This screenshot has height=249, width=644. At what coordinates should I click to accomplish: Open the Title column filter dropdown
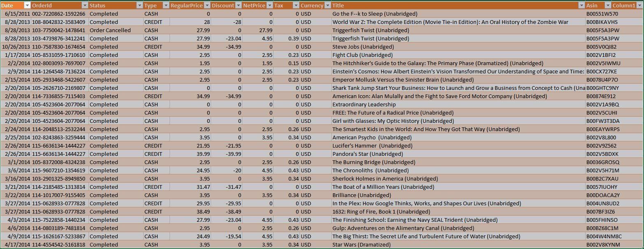(581, 5)
